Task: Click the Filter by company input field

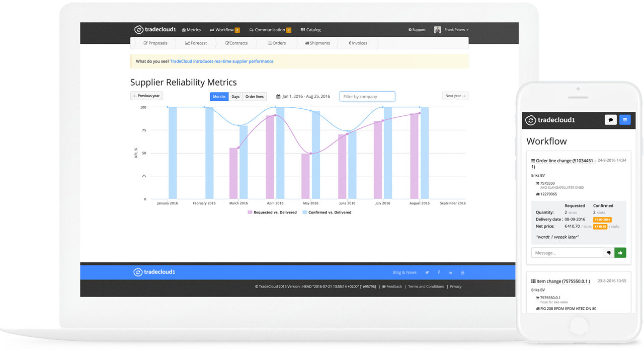Action: click(367, 96)
